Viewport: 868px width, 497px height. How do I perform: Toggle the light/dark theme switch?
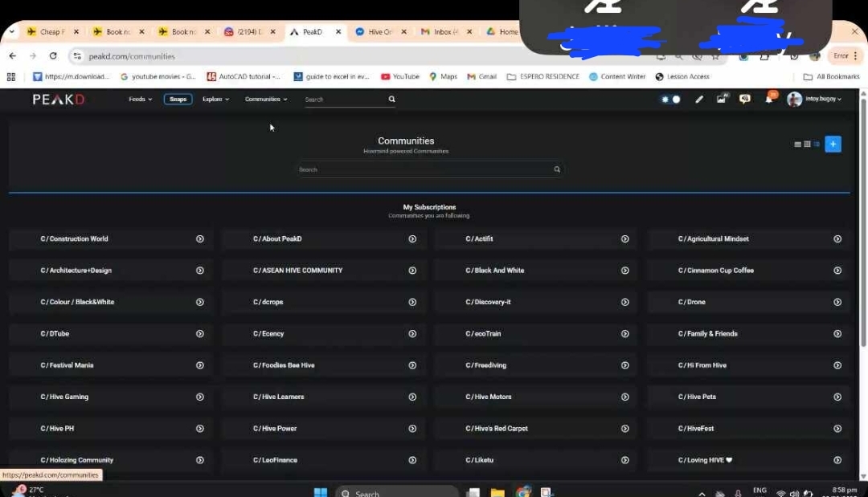point(671,100)
